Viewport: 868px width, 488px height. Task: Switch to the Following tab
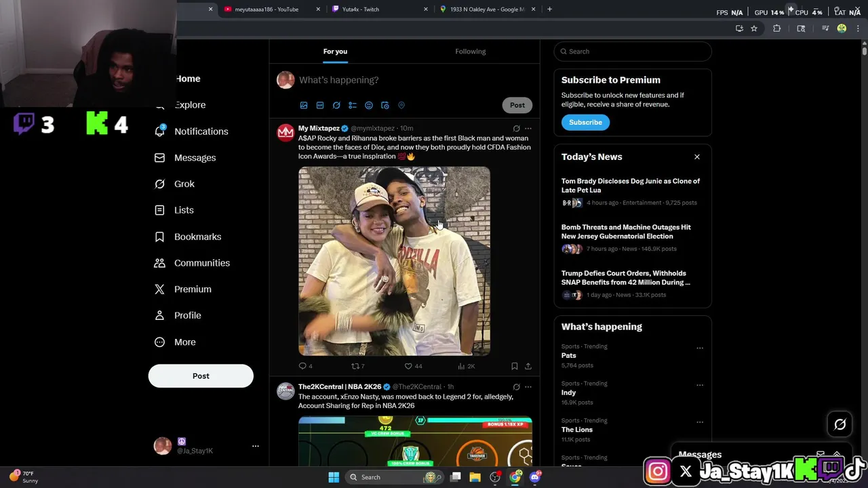pos(471,52)
